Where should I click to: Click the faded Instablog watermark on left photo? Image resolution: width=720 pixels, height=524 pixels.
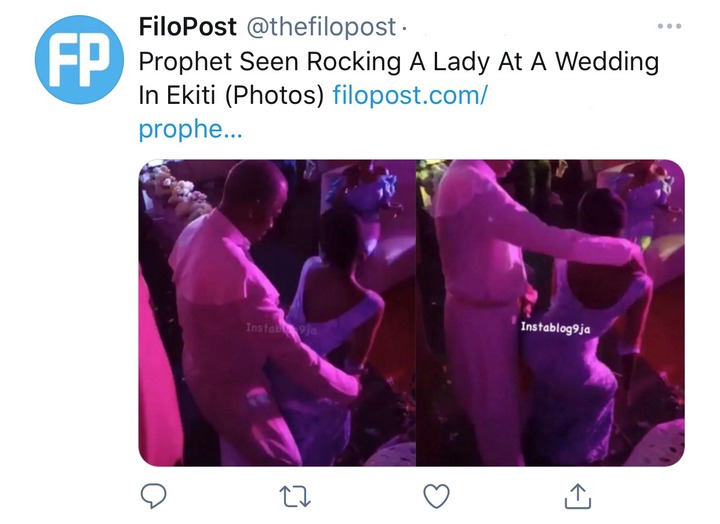point(281,328)
